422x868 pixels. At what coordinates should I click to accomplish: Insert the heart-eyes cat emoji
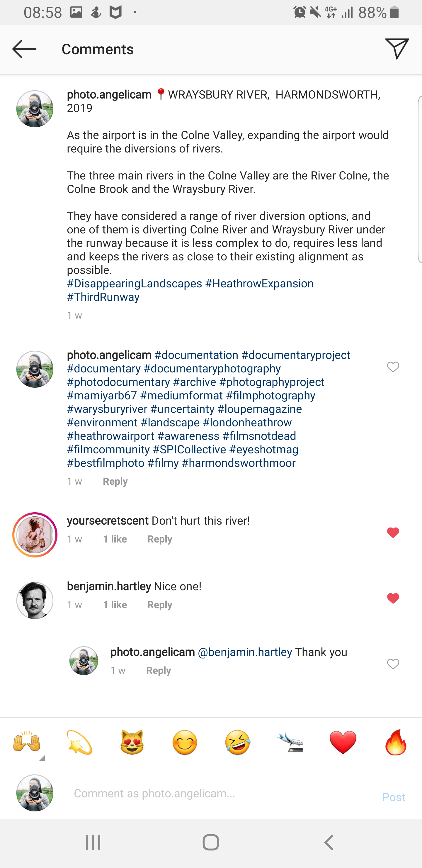132,742
